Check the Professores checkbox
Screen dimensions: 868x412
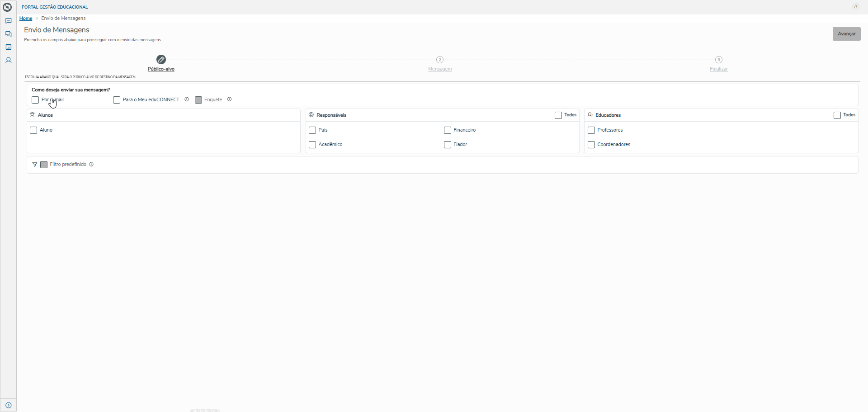click(591, 130)
